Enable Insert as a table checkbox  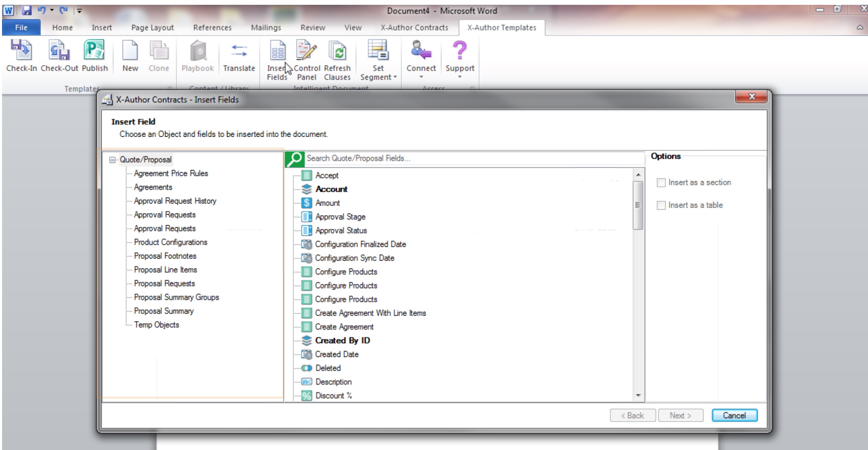[x=661, y=205]
